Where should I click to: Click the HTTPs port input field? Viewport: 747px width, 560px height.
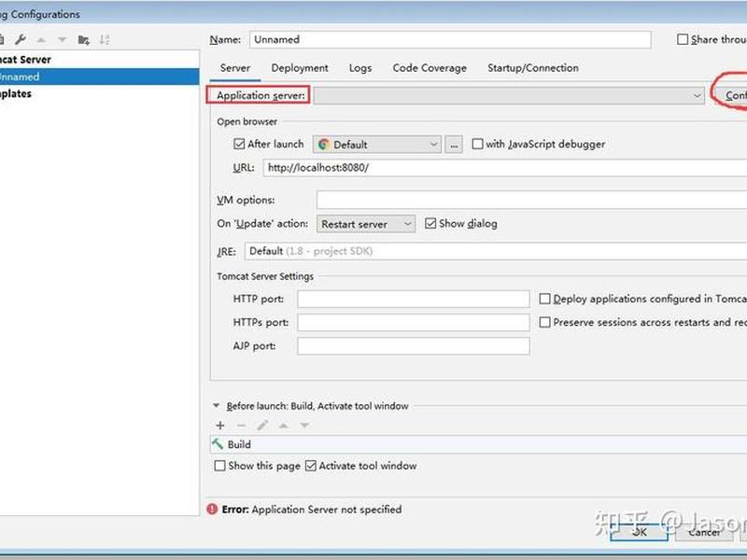tap(414, 322)
